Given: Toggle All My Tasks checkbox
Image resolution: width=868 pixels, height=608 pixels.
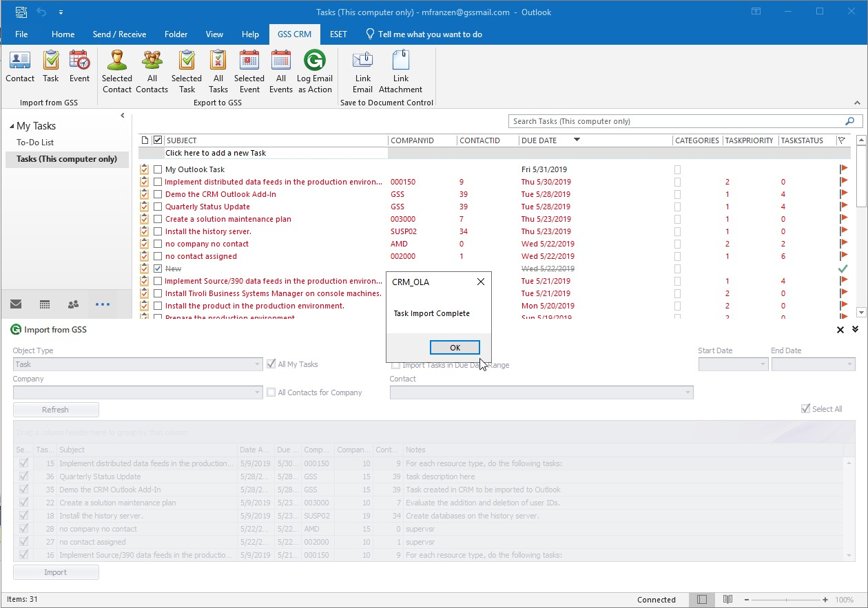Looking at the screenshot, I should click(x=271, y=364).
